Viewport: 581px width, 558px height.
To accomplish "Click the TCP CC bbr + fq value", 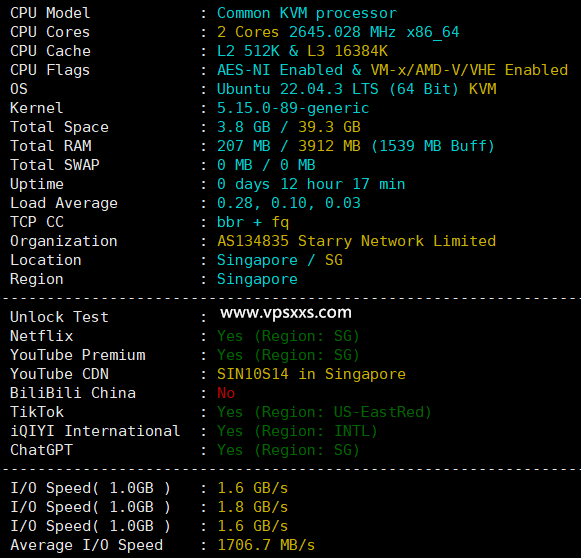I will tap(253, 222).
